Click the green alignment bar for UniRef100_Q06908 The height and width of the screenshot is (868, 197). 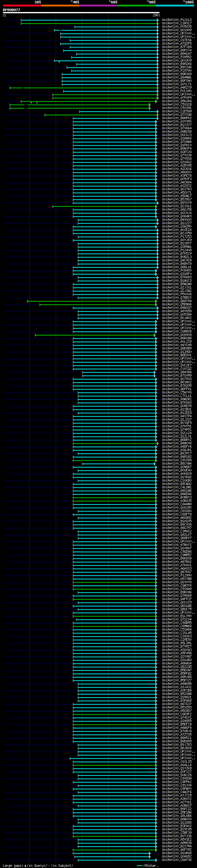coord(95,335)
